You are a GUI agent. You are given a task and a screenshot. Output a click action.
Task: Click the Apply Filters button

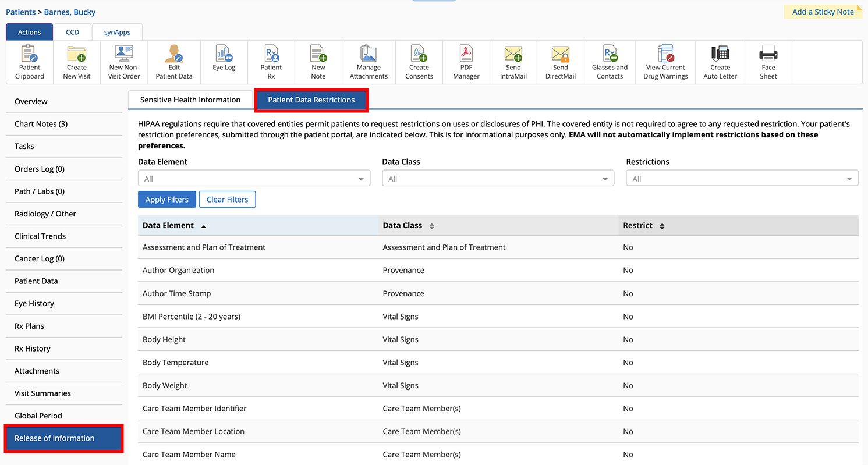167,200
